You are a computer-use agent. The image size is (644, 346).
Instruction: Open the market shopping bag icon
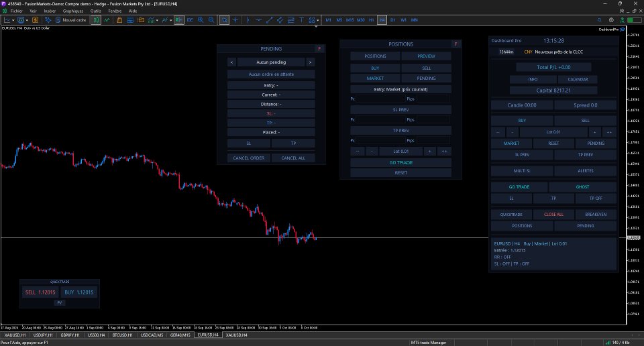119,19
